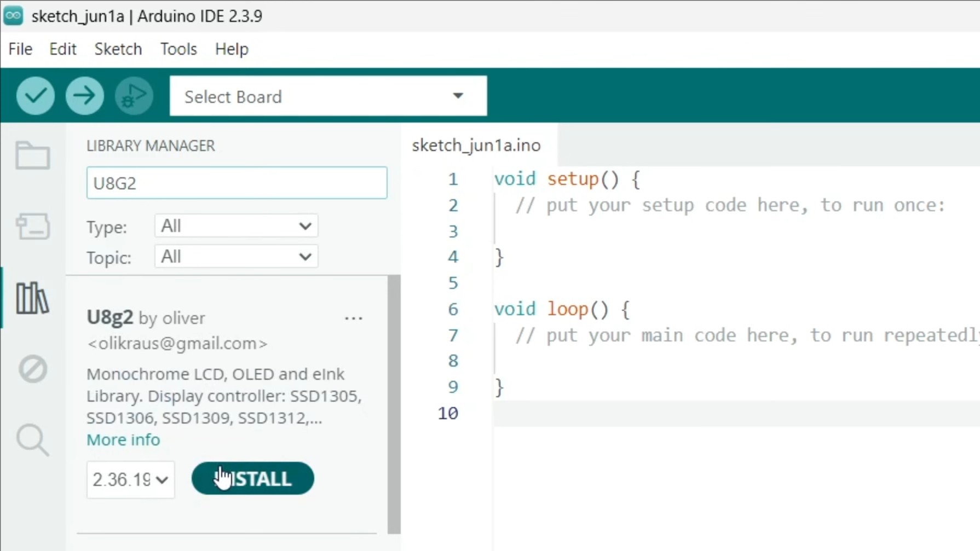Open the Sketchbook folder sidebar icon
980x551 pixels.
point(33,156)
